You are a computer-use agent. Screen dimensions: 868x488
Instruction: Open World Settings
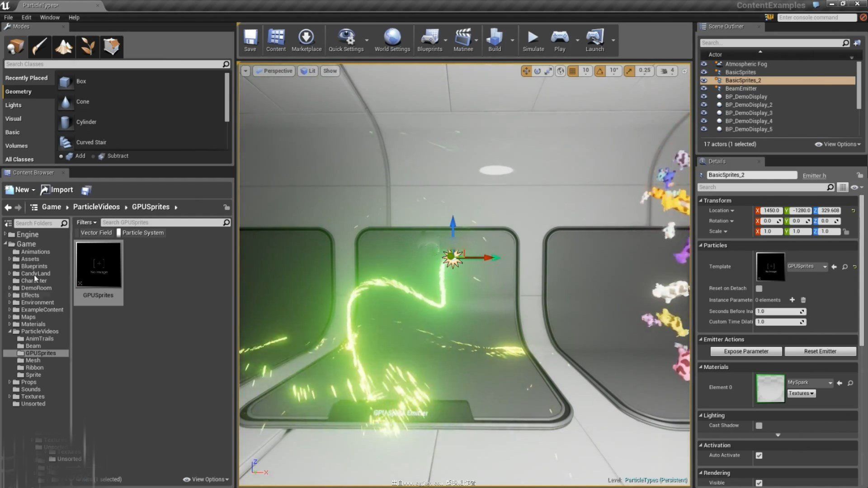(x=392, y=40)
